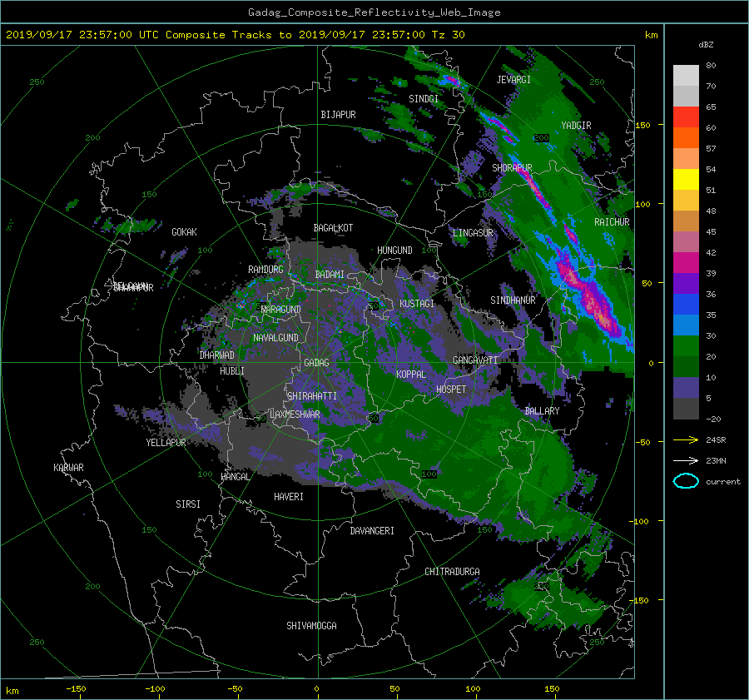
Task: Select the KOPPAL label
Action: point(411,375)
